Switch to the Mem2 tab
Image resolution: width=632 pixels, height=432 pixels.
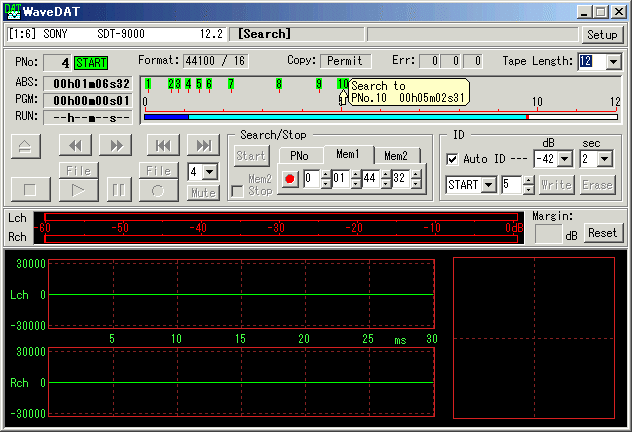[x=396, y=155]
